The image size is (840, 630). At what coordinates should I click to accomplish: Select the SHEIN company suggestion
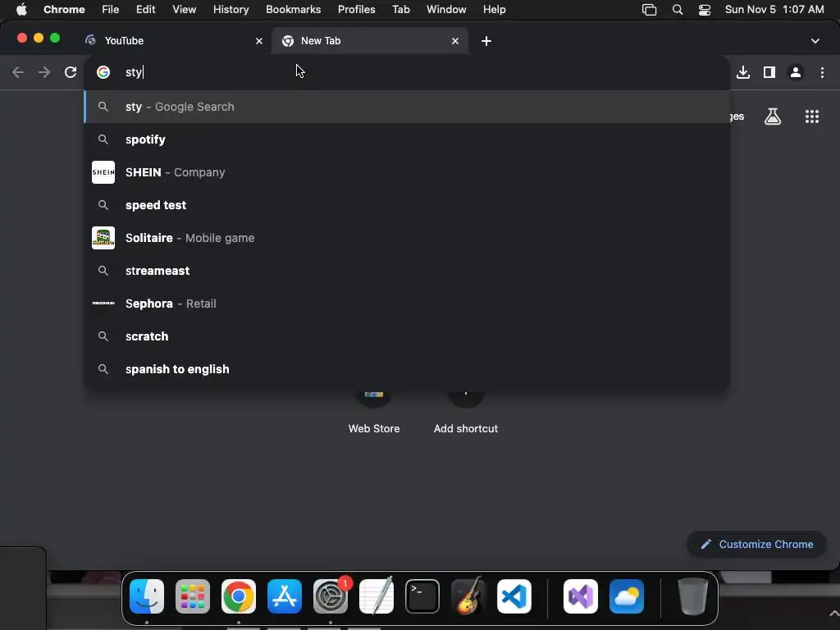[x=407, y=172]
